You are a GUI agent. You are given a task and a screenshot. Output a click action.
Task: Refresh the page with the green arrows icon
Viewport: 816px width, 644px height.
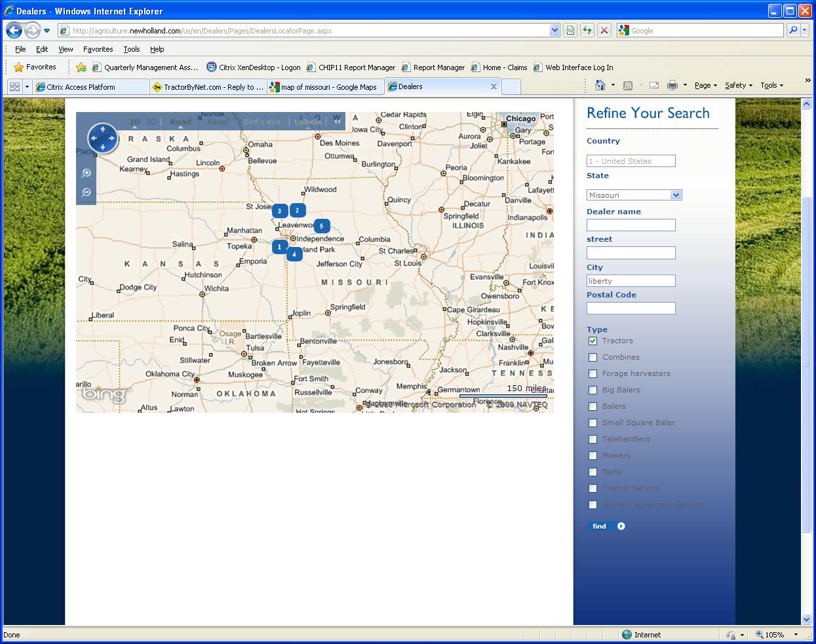tap(587, 31)
